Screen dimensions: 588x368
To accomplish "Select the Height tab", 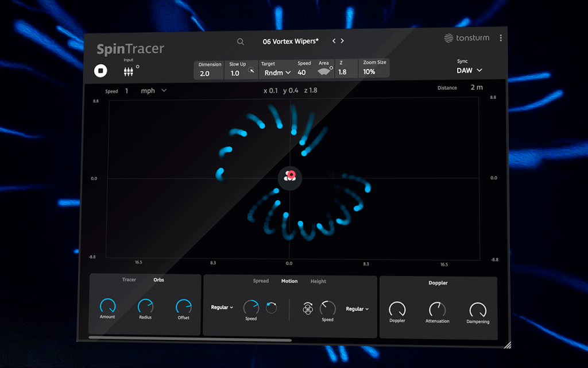I will coord(318,281).
